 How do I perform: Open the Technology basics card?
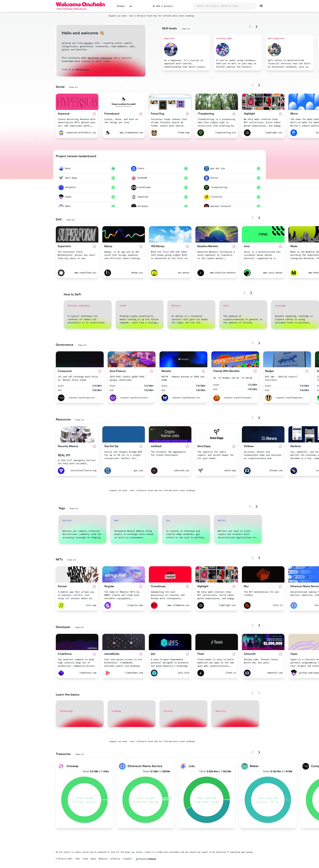click(x=80, y=714)
